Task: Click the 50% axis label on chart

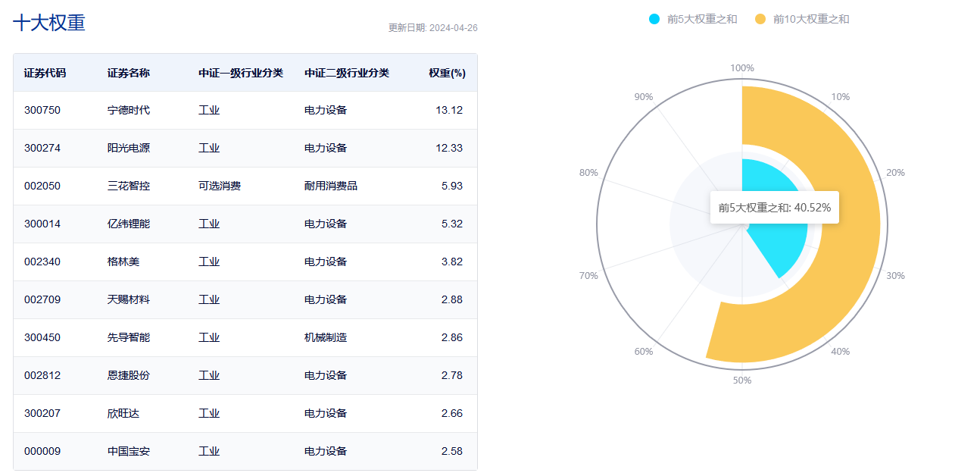Action: click(x=742, y=380)
